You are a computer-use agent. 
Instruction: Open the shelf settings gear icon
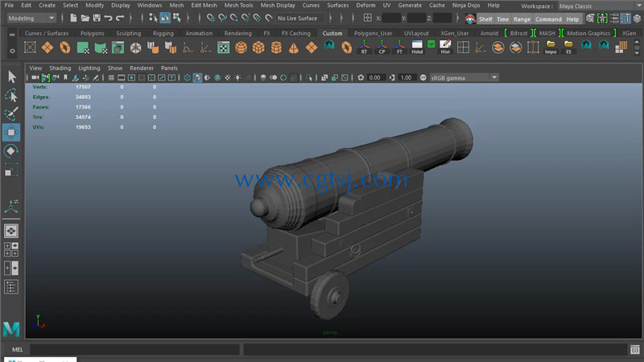tap(12, 51)
